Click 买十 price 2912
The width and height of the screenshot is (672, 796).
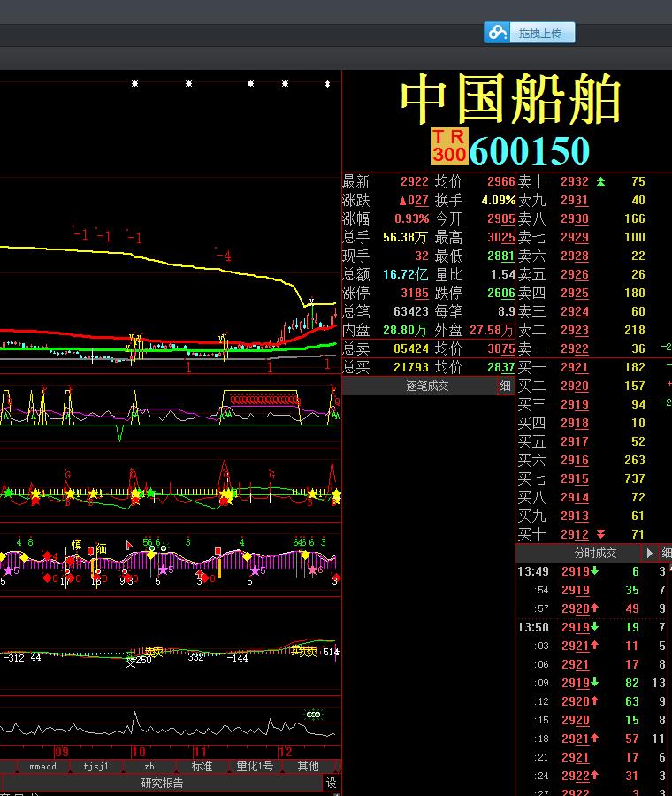[x=575, y=534]
